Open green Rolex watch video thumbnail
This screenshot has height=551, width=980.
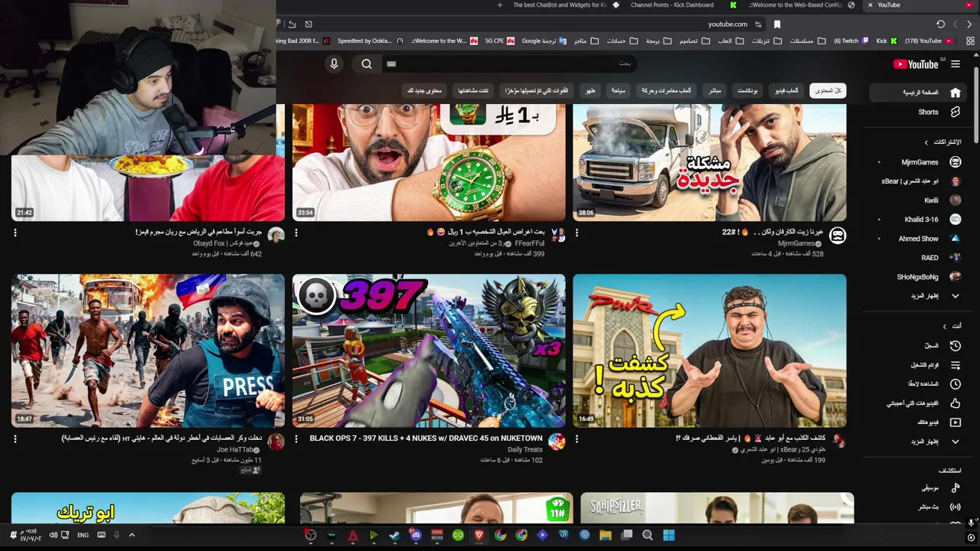[429, 163]
